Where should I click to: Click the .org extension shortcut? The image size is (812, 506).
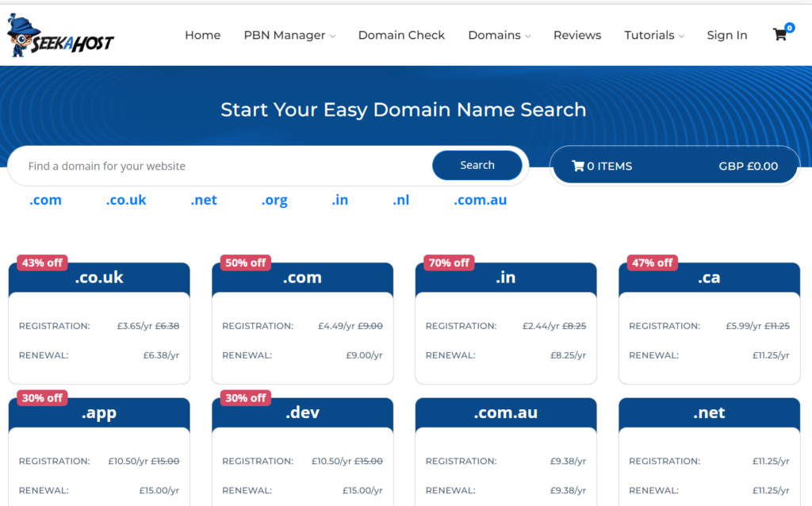274,200
